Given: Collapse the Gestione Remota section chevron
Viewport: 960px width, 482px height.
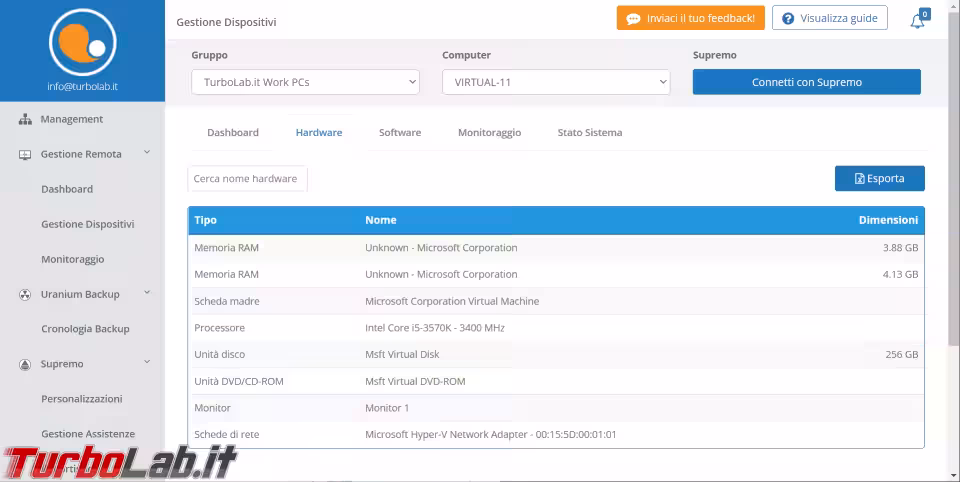Looking at the screenshot, I should click(147, 153).
